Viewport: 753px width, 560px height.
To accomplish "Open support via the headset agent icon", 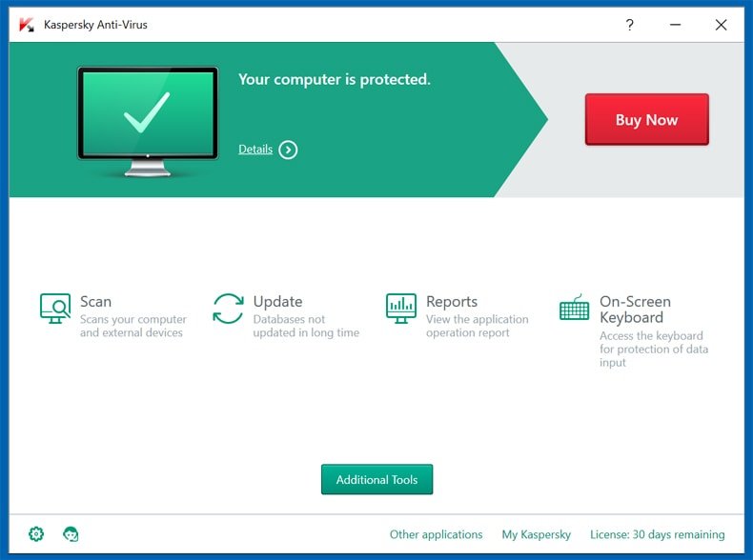I will tap(71, 533).
